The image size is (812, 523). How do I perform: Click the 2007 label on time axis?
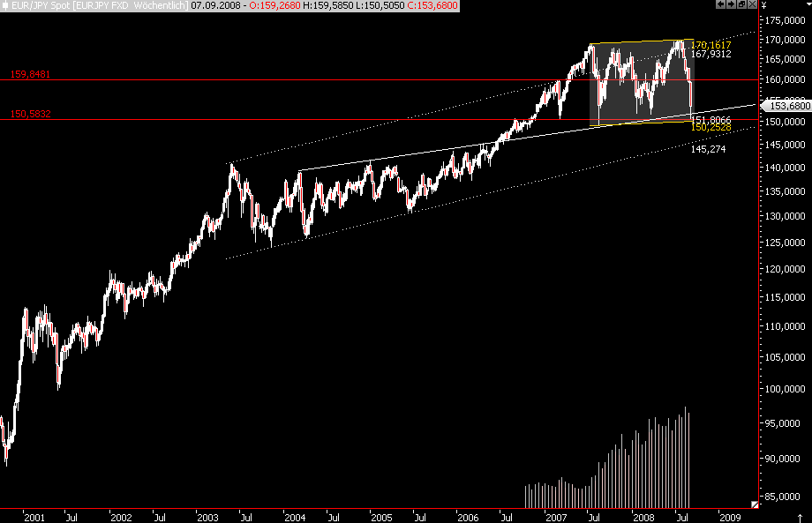click(556, 518)
